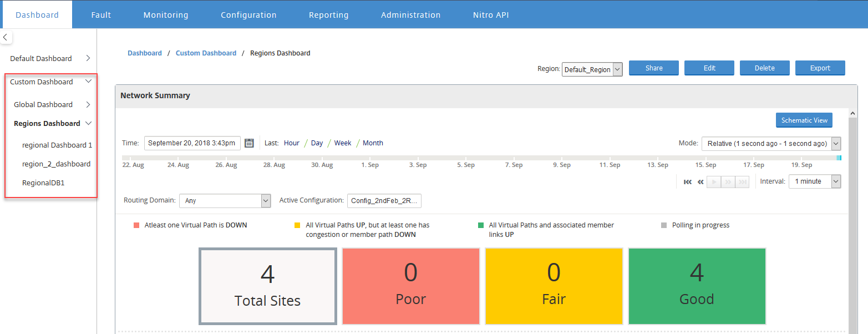
Task: Step back one interval with double-arrow
Action: coord(701,181)
